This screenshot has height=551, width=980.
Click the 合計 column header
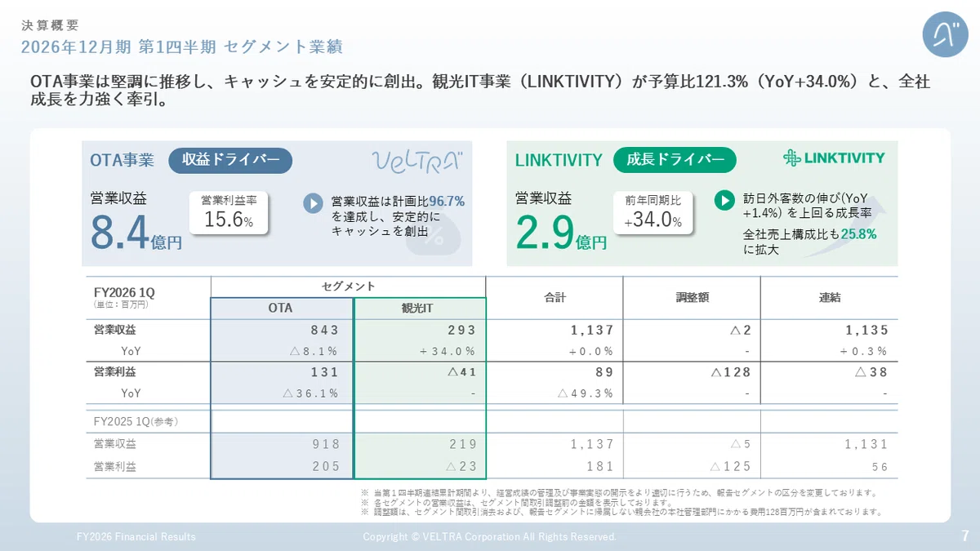(555, 298)
